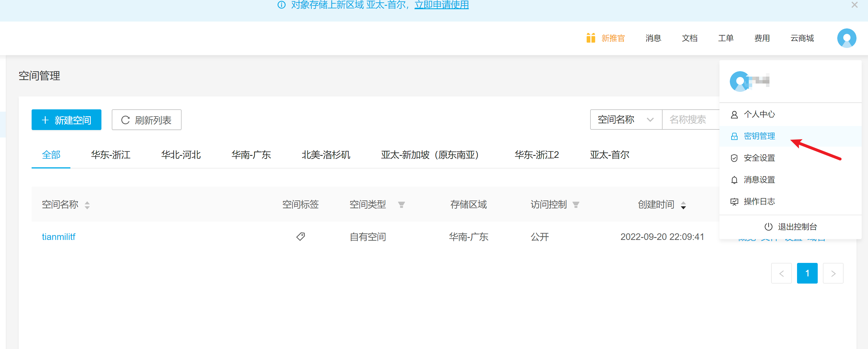Switch to the 华南-广东 region tab

(251, 155)
